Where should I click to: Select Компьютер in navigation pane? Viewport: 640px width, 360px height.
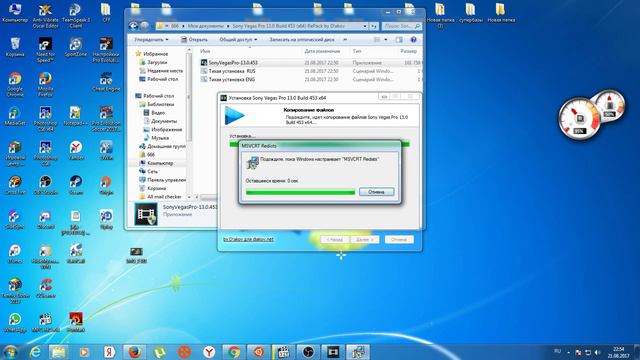(156, 163)
